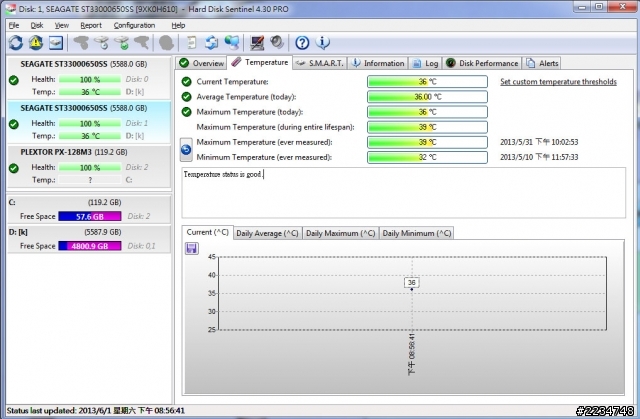The width and height of the screenshot is (640, 419).
Task: Click the 2013/5/10 minimum temperature timestamp
Action: point(539,157)
